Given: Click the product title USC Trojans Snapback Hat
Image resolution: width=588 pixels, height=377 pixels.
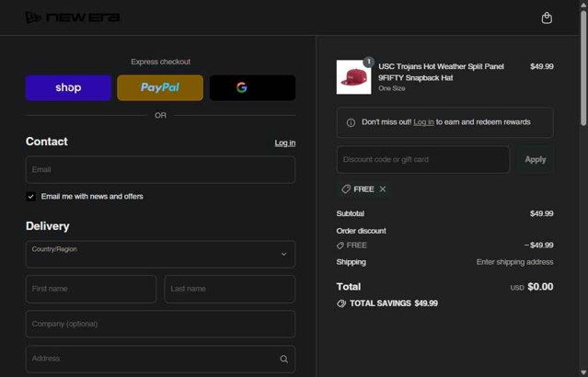Looking at the screenshot, I should pyautogui.click(x=441, y=72).
